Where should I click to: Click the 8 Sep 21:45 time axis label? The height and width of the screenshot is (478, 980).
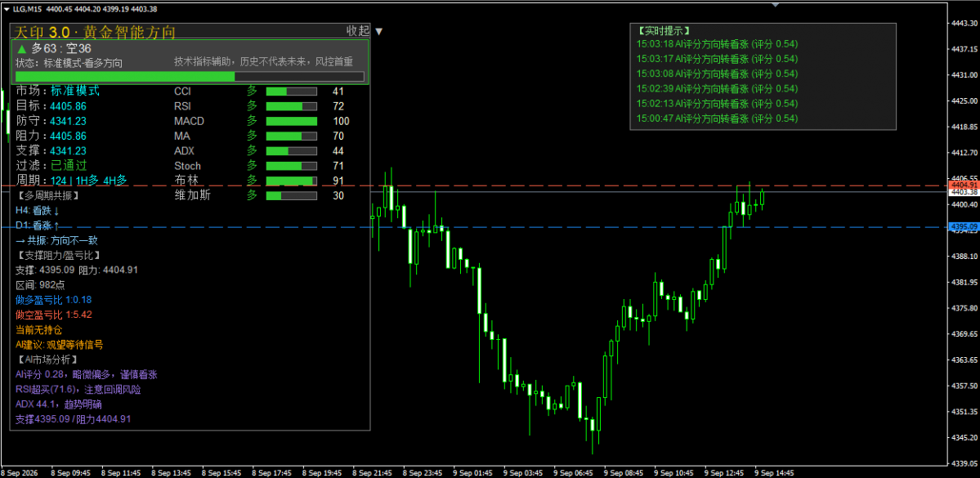tap(372, 473)
